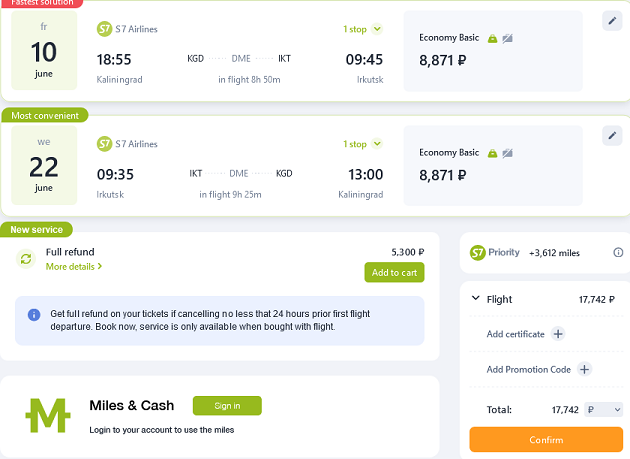Select the 22 june date tile

[44, 165]
